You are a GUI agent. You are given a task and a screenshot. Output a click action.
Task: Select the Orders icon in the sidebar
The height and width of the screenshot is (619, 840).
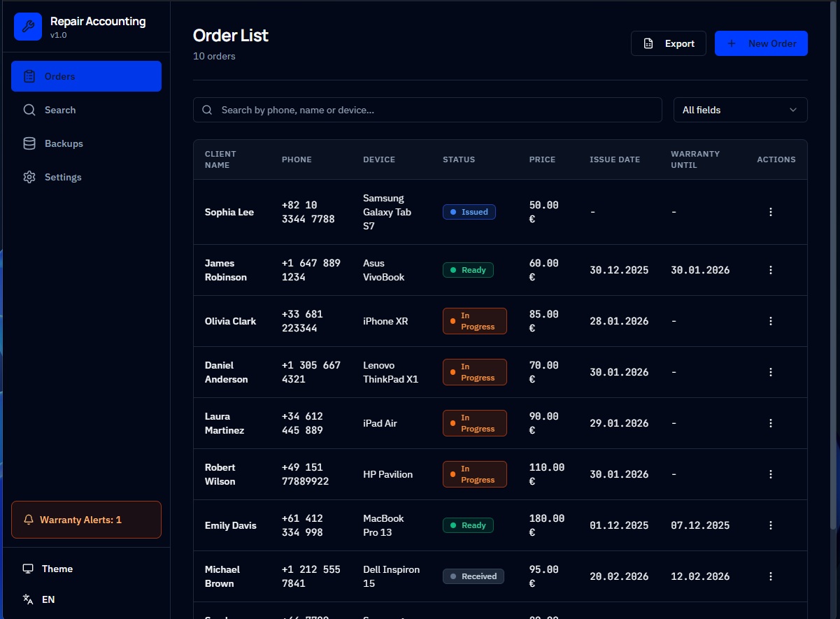pos(29,76)
